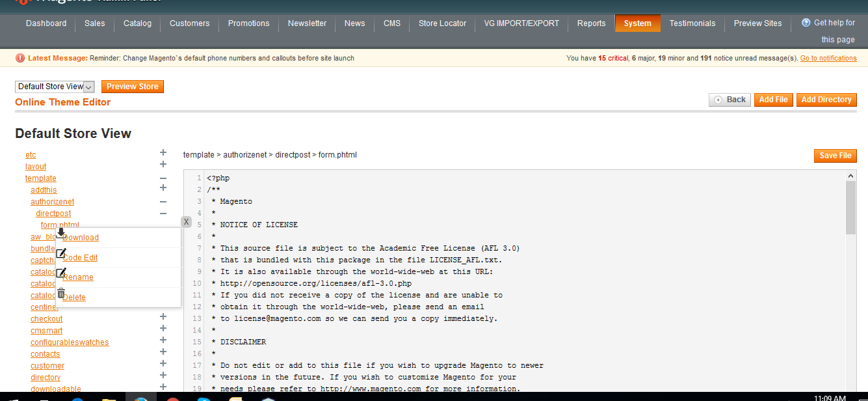This screenshot has width=868, height=401.
Task: Open the Store Locator menu
Action: pyautogui.click(x=442, y=23)
